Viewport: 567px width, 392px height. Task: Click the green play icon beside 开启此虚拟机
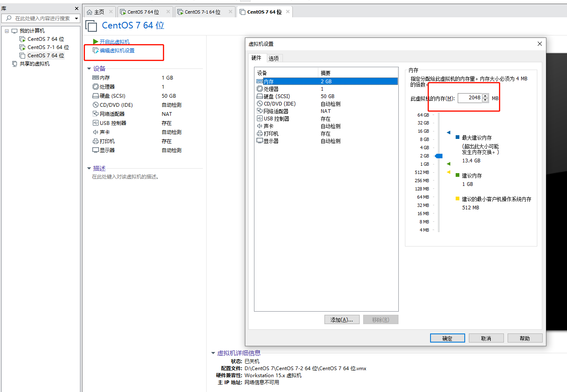point(96,42)
